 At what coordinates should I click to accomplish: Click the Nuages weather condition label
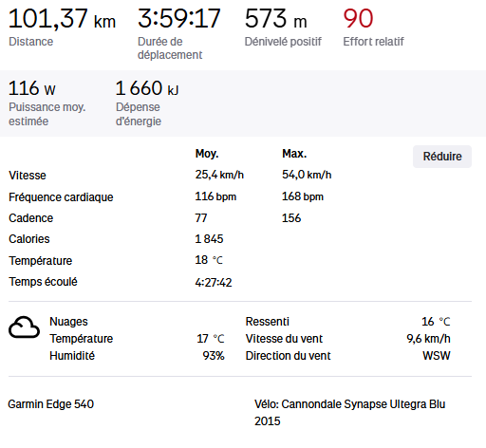tap(68, 322)
